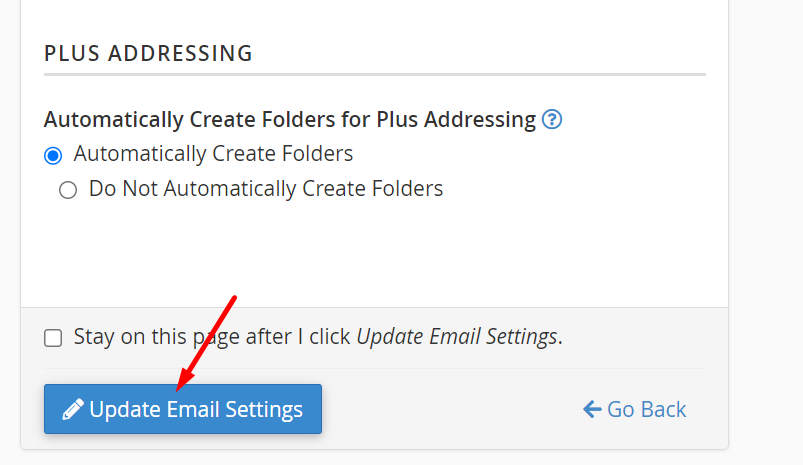Click the "Do Not Automatically Create Folders" label text

pos(265,188)
